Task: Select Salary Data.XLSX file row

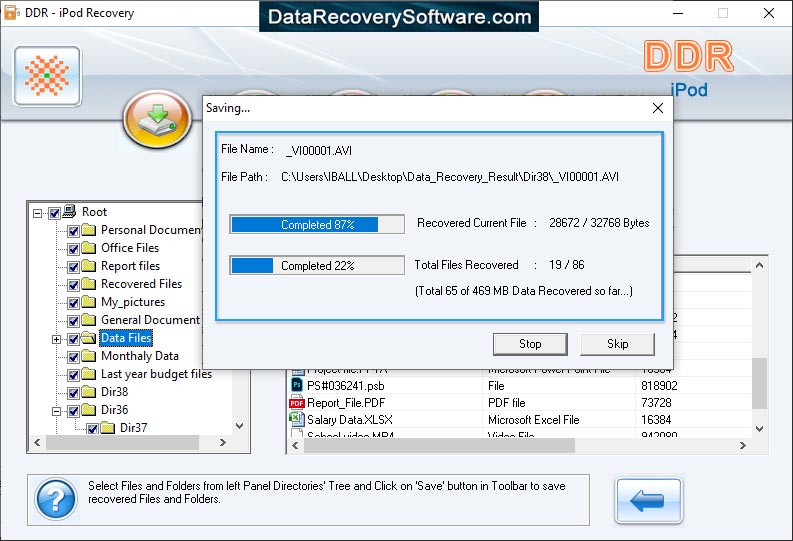Action: point(519,420)
